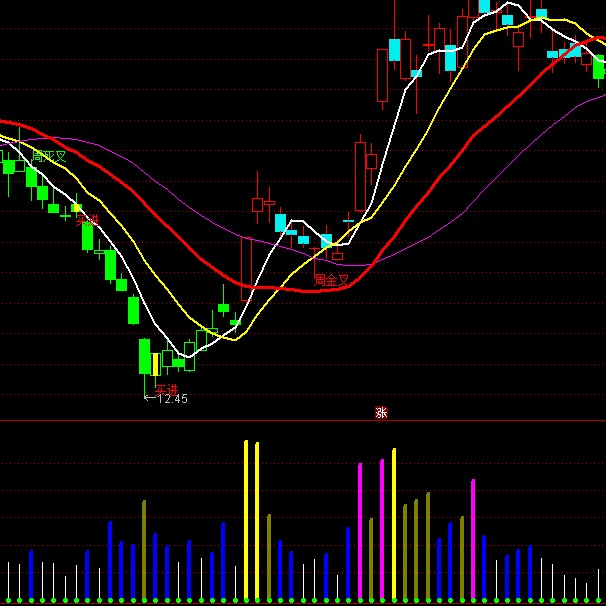Image resolution: width=606 pixels, height=606 pixels.
Task: Select the yellow candlestick at the chart low
Action: pyautogui.click(x=156, y=363)
